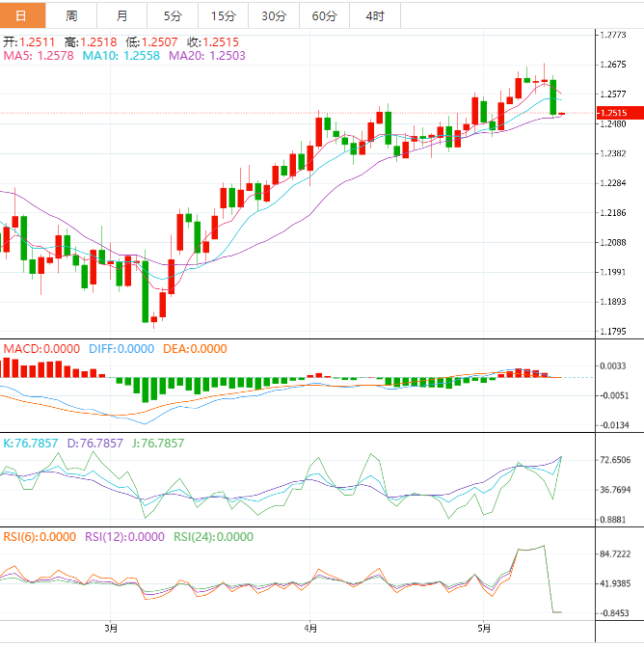The width and height of the screenshot is (644, 647).
Task: Open the 月 monthly chart tab
Action: click(x=121, y=16)
